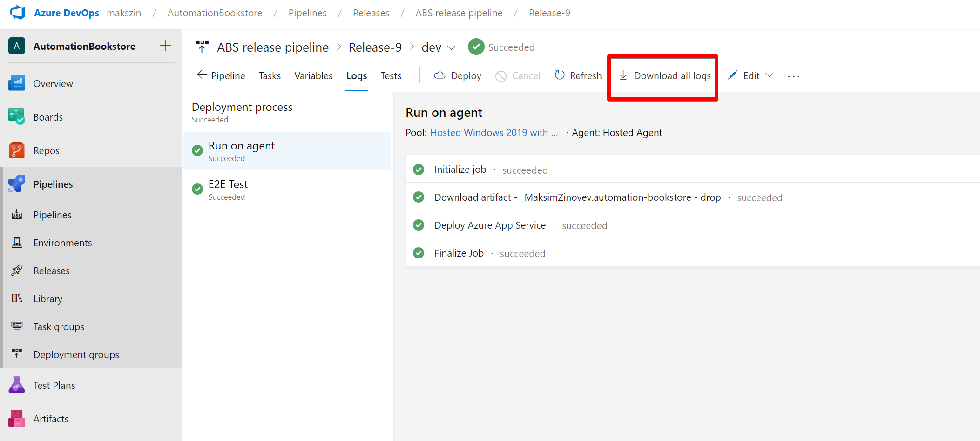The image size is (980, 441).
Task: Click the plus icon beside AutomationBookstore
Action: (x=165, y=46)
